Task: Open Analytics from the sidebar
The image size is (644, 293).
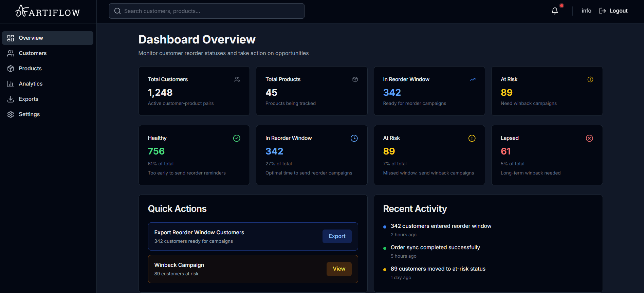Action: (x=31, y=84)
